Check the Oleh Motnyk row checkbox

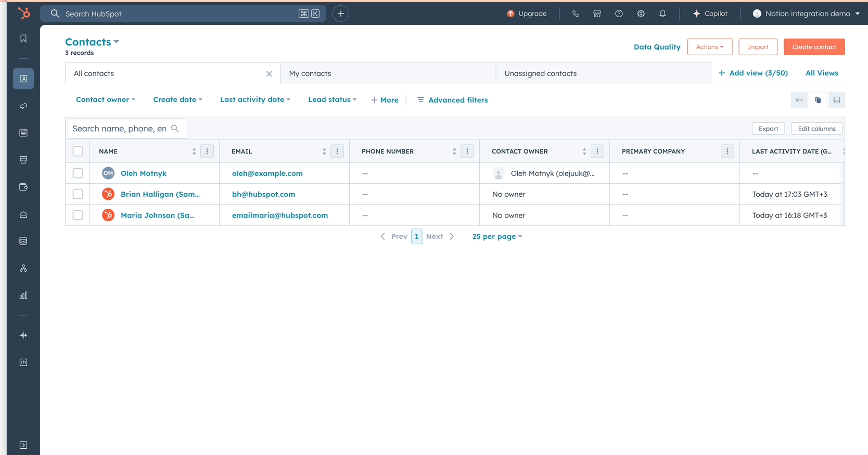pos(78,173)
